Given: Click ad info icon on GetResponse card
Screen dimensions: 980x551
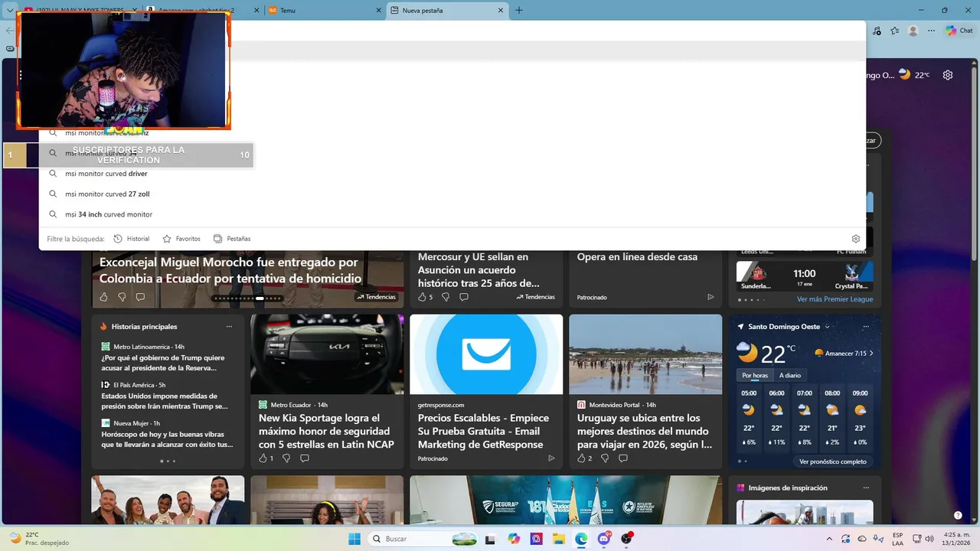Looking at the screenshot, I should (x=551, y=458).
